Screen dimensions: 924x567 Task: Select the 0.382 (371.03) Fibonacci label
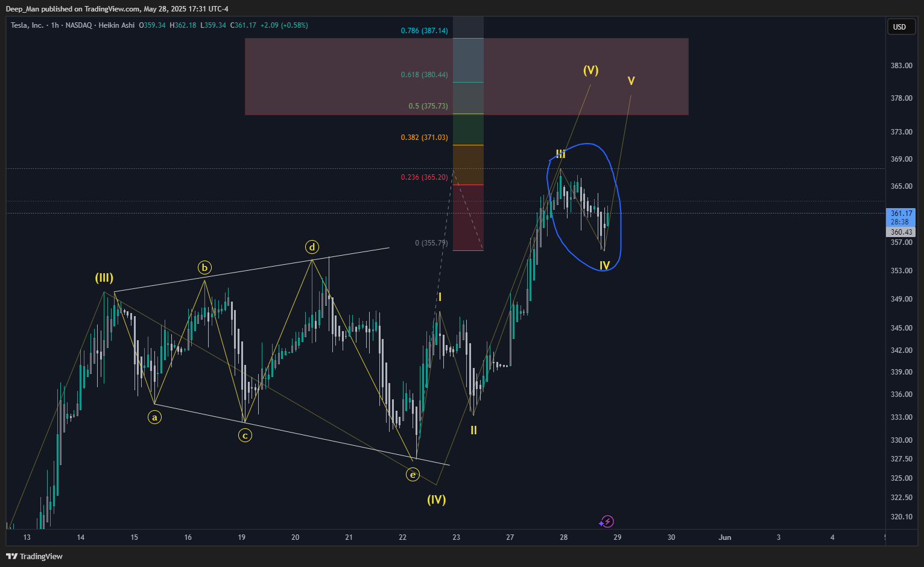(425, 138)
